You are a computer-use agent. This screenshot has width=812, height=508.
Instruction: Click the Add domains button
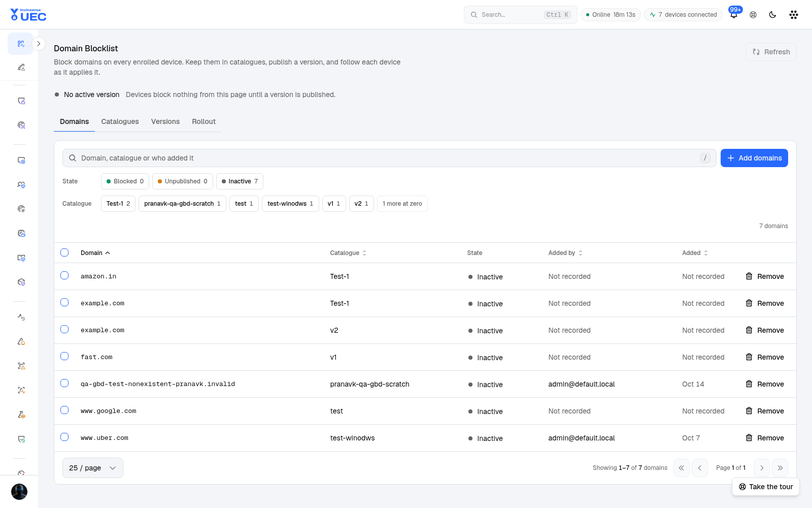pos(754,158)
